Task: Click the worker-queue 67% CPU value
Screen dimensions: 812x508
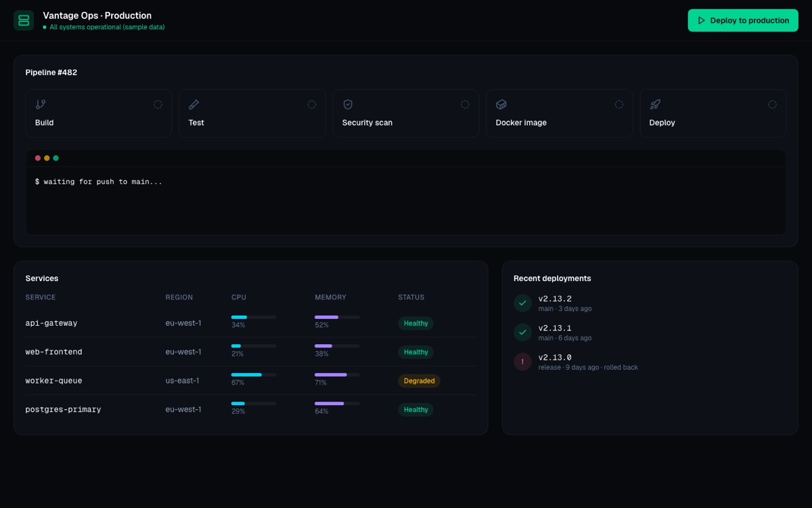Action: [x=238, y=383]
